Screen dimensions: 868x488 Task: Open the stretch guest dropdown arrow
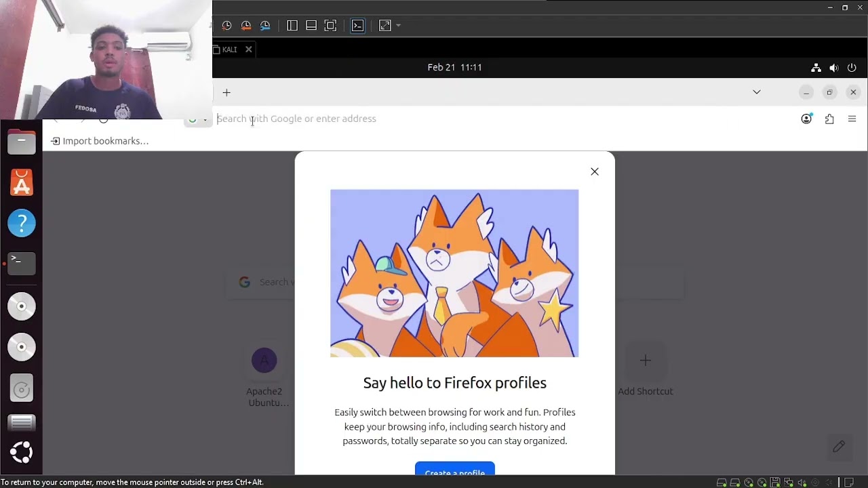click(x=398, y=26)
